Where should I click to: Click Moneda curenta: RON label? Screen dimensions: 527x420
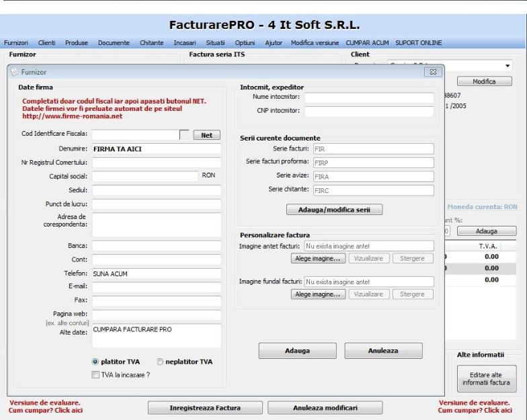[x=482, y=207]
